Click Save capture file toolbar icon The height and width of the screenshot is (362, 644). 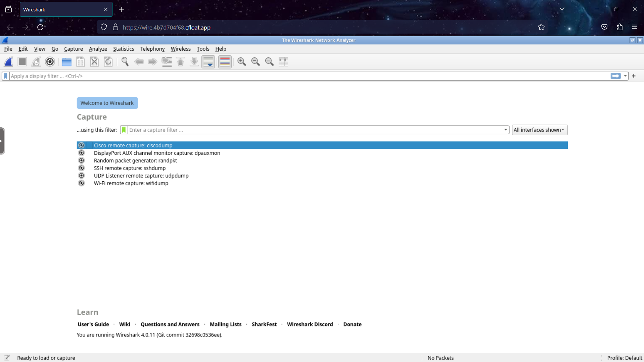[x=81, y=62]
